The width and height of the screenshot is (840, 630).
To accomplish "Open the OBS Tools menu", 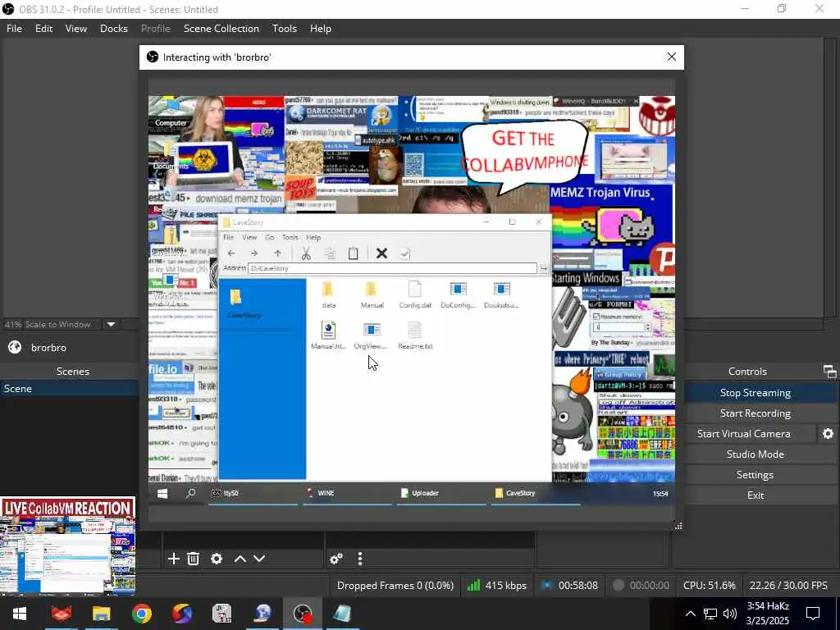I will point(285,29).
